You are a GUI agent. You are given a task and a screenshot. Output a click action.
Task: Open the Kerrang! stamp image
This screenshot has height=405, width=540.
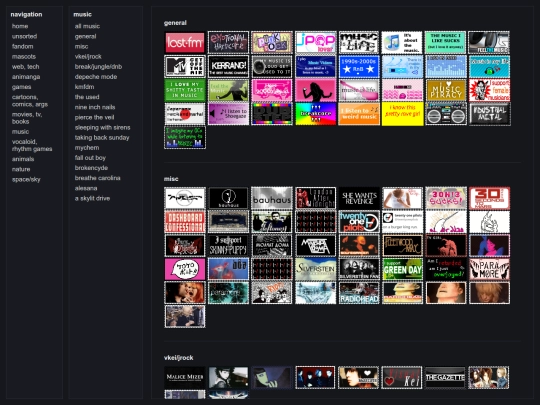[228, 66]
